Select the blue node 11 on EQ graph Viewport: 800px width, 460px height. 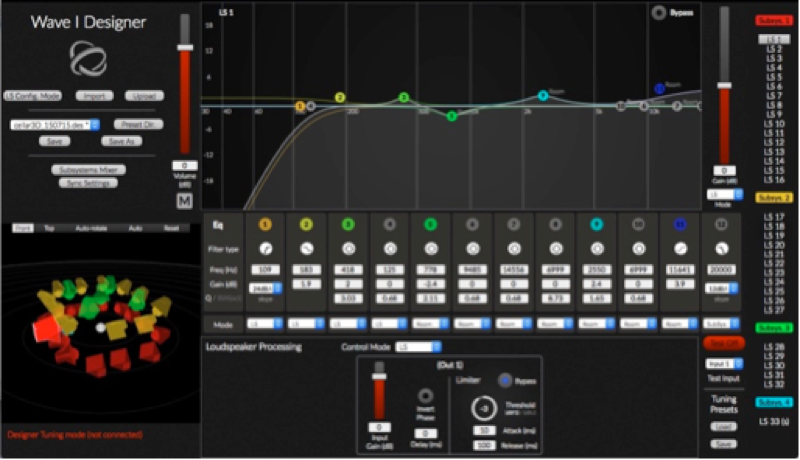(x=659, y=89)
